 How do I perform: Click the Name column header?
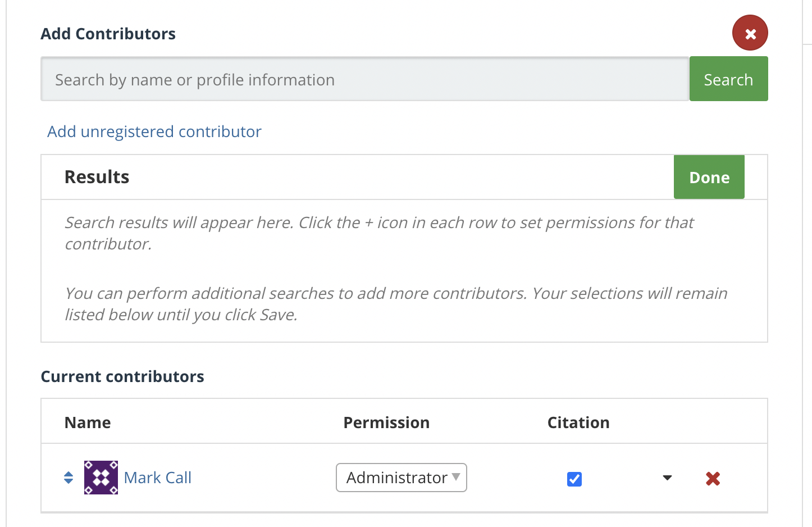pos(88,422)
